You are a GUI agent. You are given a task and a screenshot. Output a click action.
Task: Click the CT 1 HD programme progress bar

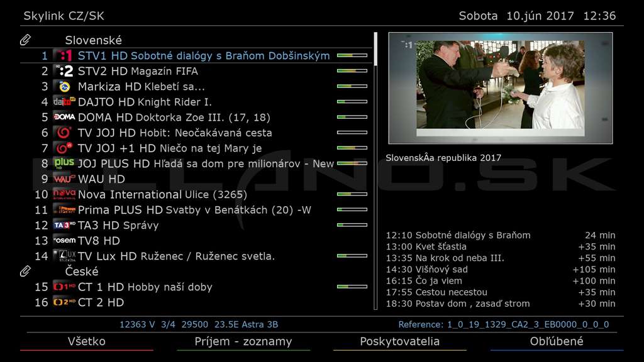[352, 287]
